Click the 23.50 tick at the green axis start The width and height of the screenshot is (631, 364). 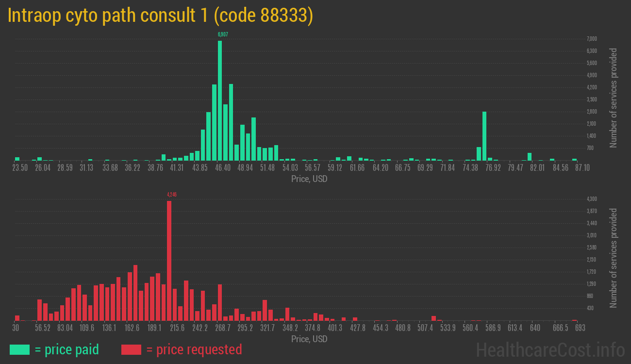pyautogui.click(x=20, y=168)
